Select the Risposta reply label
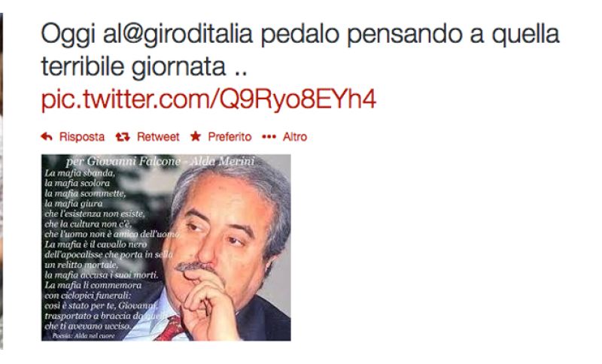Image resolution: width=602 pixels, height=364 pixels. [x=82, y=137]
